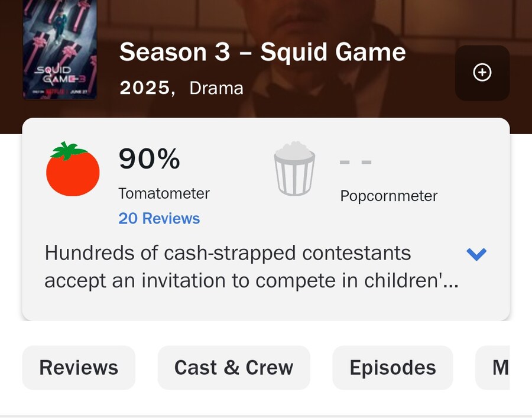
Task: Open the Squid Game 3 poster thumbnail
Action: tap(60, 49)
